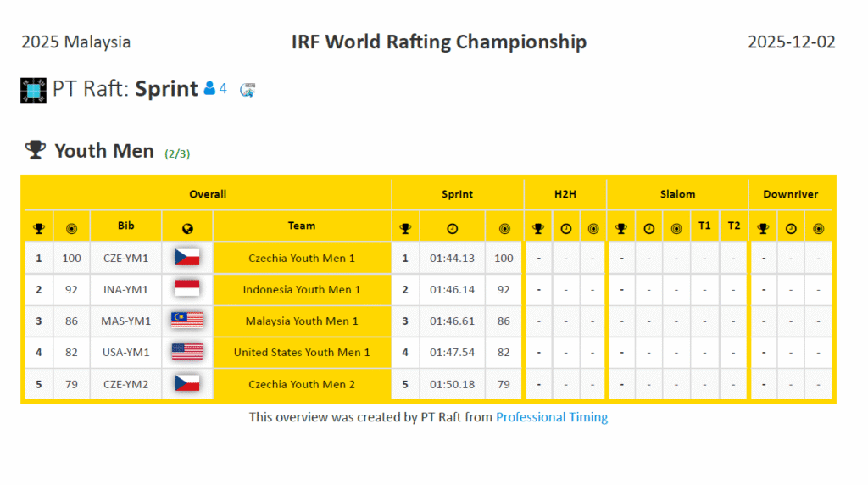This screenshot has height=485, width=868.
Task: Click the PT Raft logo icon
Action: 33,90
